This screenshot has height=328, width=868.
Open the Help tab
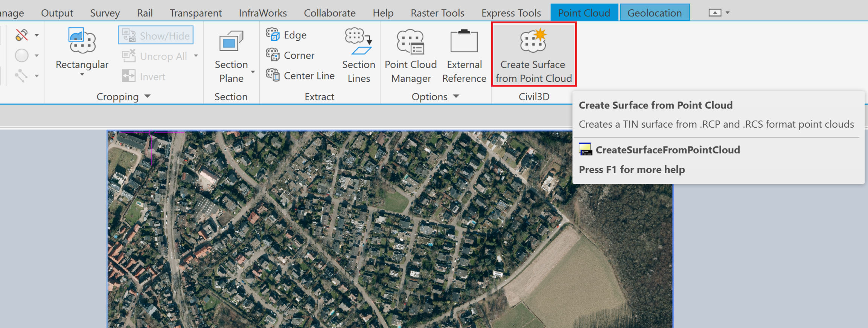[383, 13]
